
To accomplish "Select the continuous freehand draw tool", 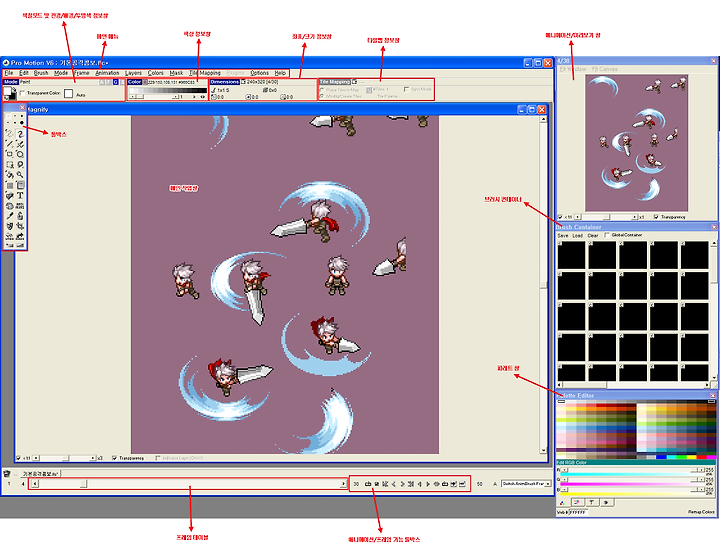I will [20, 134].
